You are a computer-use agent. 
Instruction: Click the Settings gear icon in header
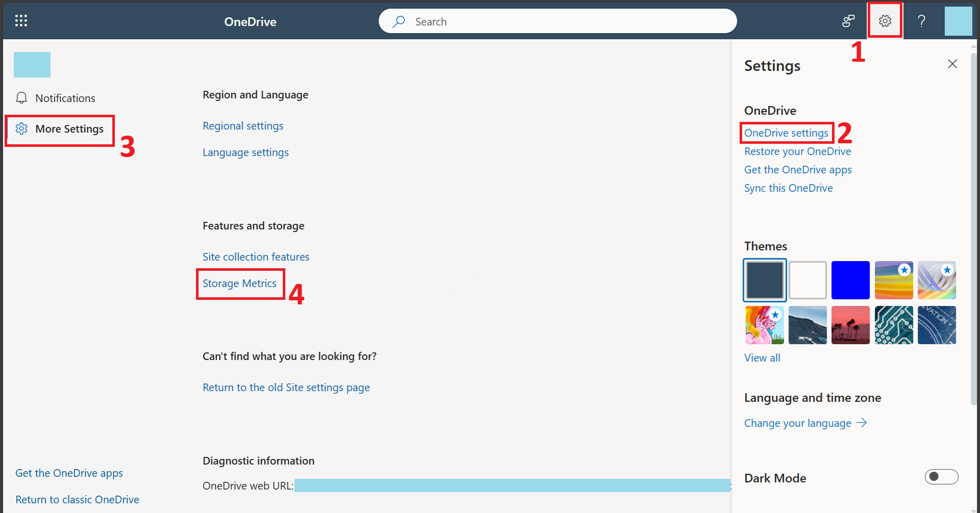coord(885,21)
